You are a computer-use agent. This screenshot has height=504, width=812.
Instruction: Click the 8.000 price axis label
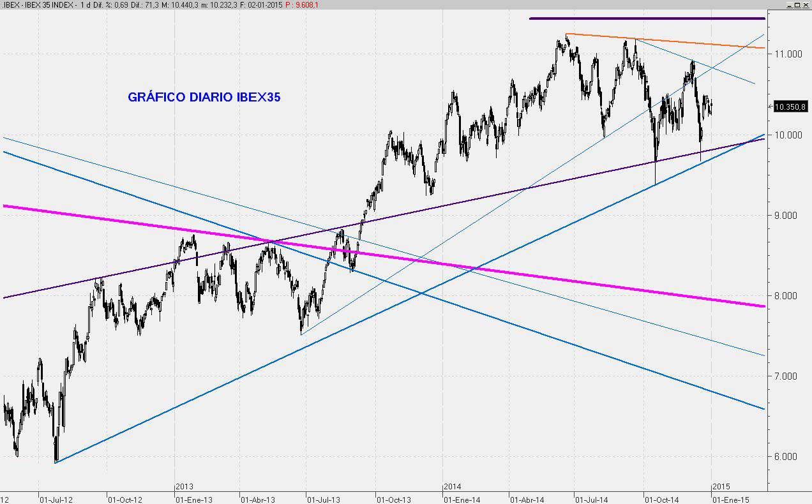coord(788,295)
